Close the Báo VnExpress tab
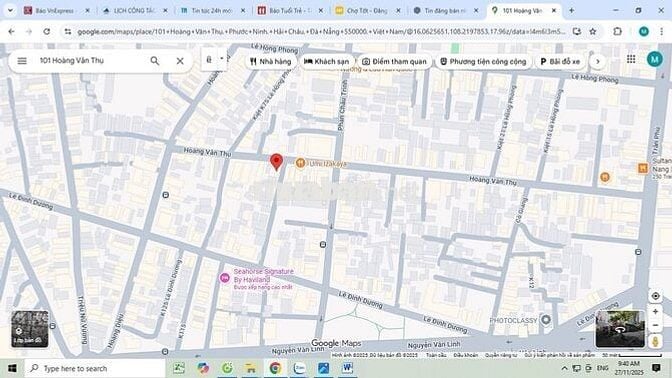The height and width of the screenshot is (378, 672). pos(87,10)
